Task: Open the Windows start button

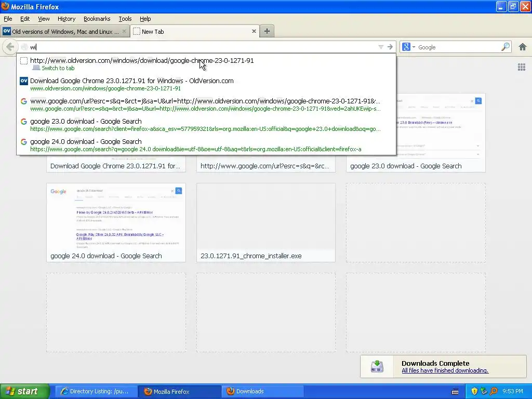Action: [x=25, y=391]
